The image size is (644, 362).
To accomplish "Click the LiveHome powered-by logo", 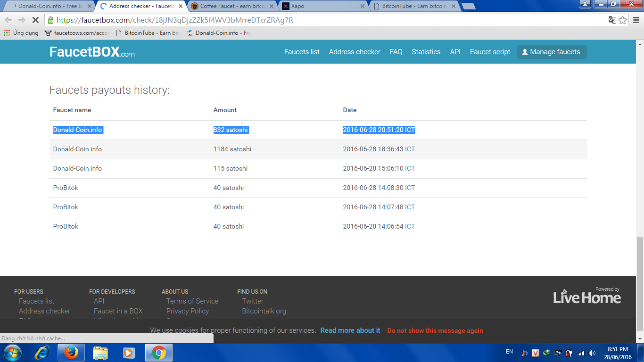I will pos(587,295).
